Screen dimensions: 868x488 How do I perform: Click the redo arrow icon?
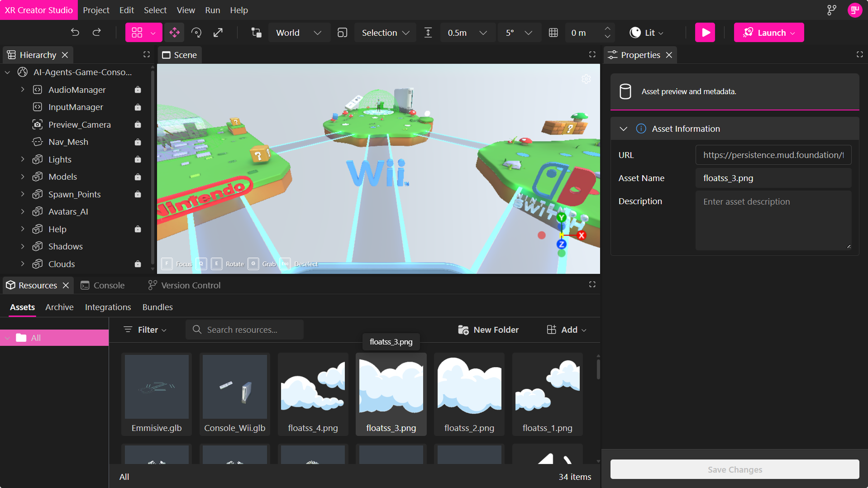(x=97, y=33)
